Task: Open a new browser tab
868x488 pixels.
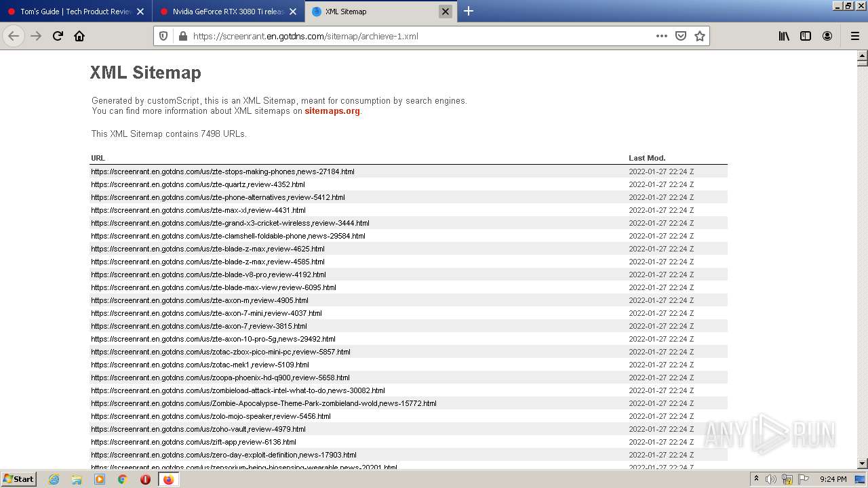Action: point(469,11)
